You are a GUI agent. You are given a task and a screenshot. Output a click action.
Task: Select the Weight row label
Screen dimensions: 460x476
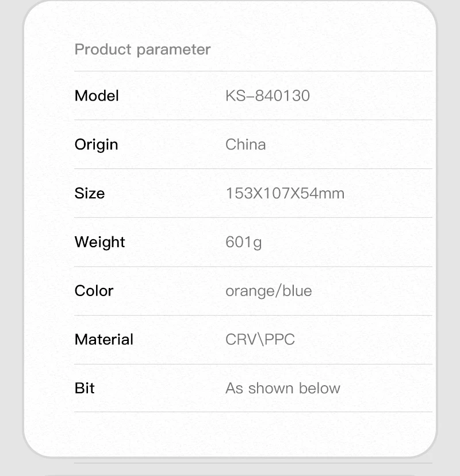[x=99, y=242]
